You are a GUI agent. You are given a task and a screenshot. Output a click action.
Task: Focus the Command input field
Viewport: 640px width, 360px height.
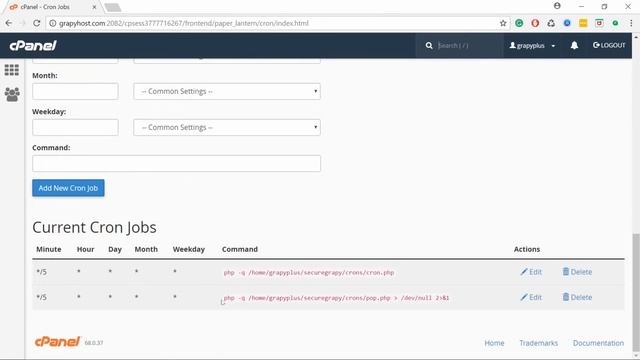pos(176,163)
